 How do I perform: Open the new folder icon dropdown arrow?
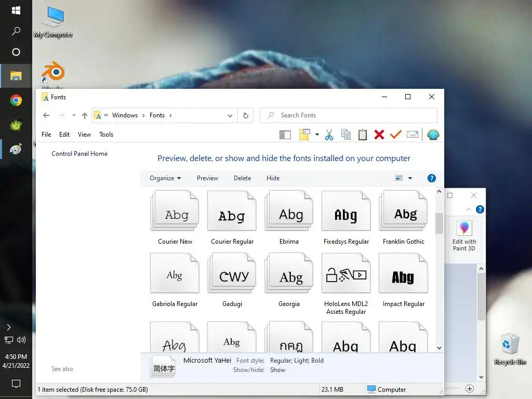pos(317,135)
